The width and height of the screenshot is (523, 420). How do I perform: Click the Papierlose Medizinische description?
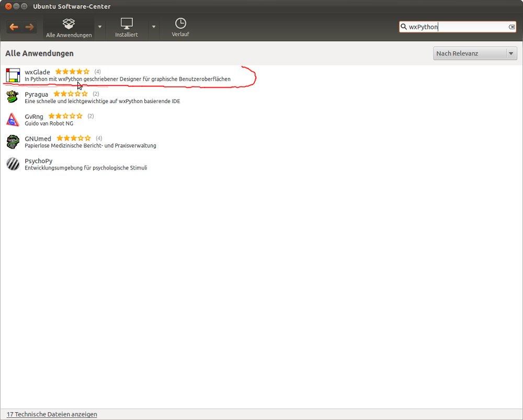(90, 146)
